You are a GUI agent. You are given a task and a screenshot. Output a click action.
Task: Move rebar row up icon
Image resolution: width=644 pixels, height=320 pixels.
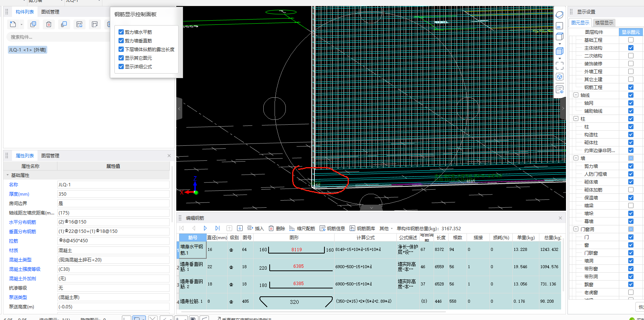(x=229, y=228)
